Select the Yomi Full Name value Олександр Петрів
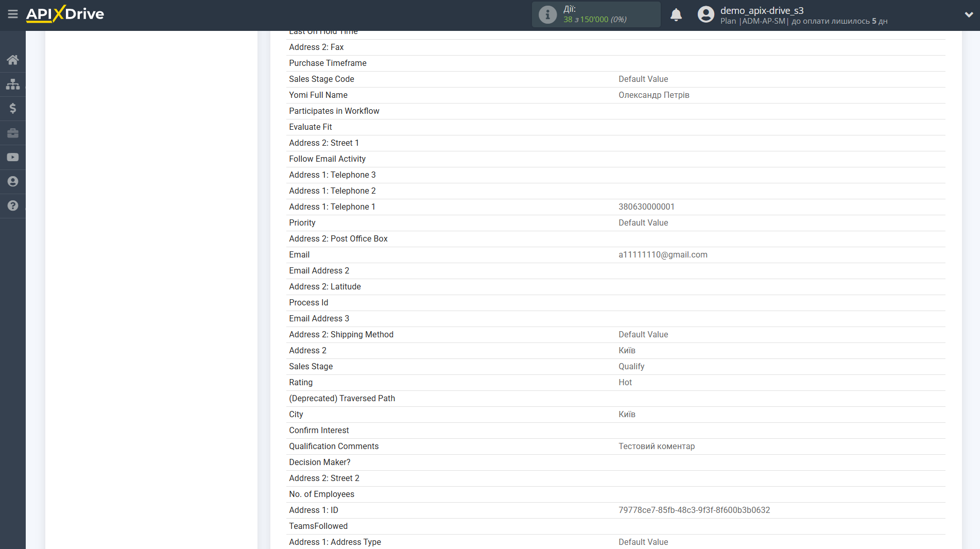This screenshot has height=549, width=980. 654,95
